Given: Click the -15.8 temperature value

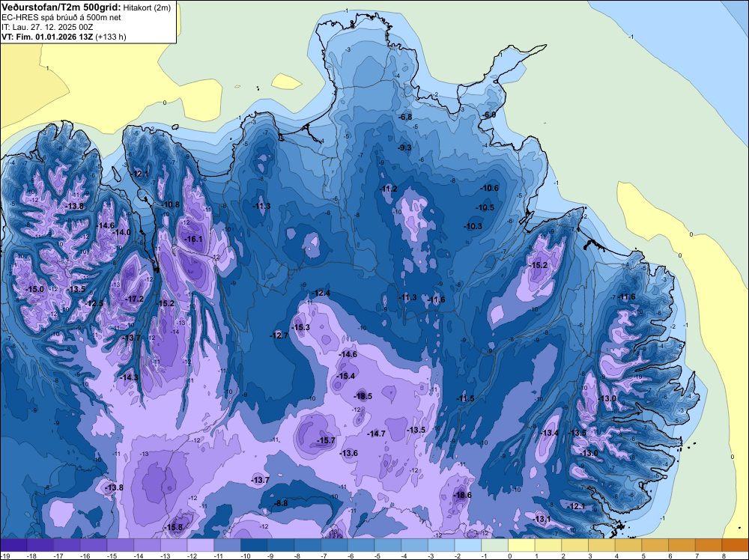Looking at the screenshot, I should [173, 527].
